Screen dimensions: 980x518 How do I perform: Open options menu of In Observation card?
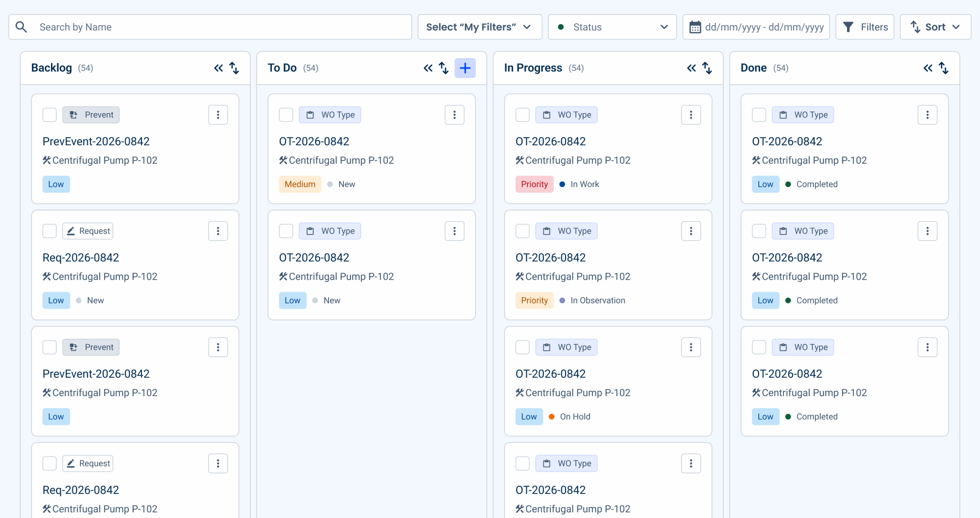[x=691, y=231]
